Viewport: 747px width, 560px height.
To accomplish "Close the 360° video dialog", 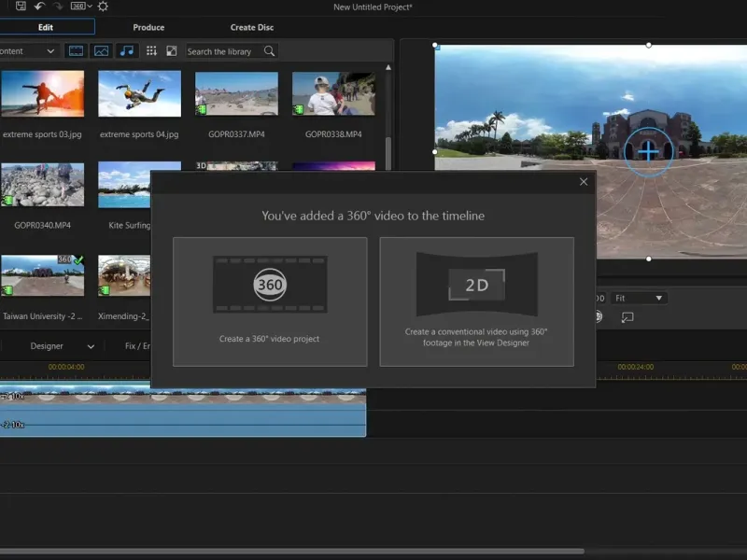I will [584, 182].
